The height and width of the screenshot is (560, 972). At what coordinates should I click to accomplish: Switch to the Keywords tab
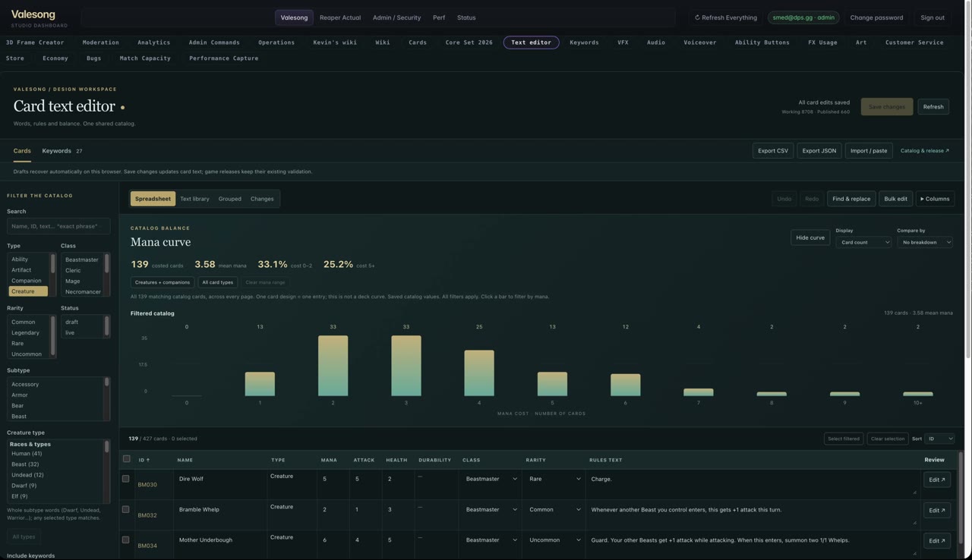(62, 151)
